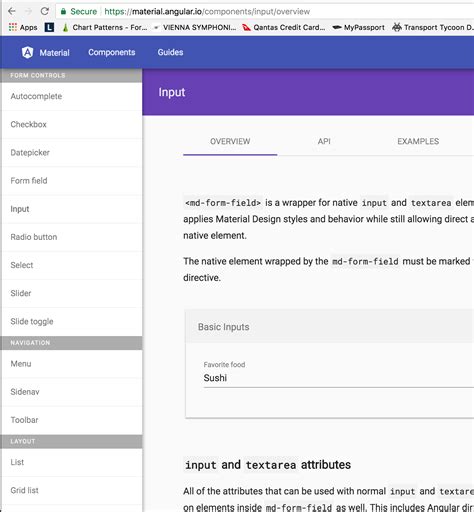Screen dimensions: 474x512
Task: Open the Chart Patterns bookmark
Action: [105, 27]
